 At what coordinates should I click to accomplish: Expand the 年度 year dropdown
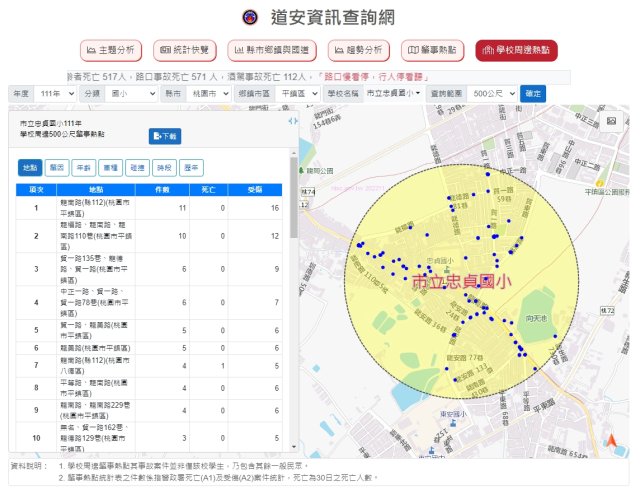point(56,93)
